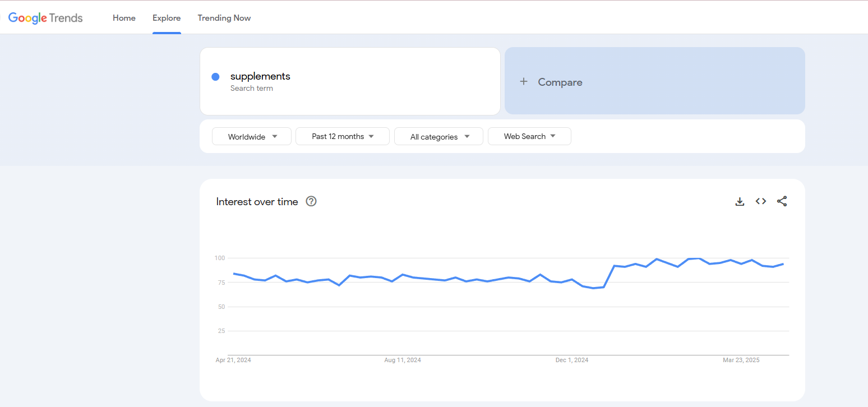
Task: Click the embed code icon
Action: [x=761, y=201]
